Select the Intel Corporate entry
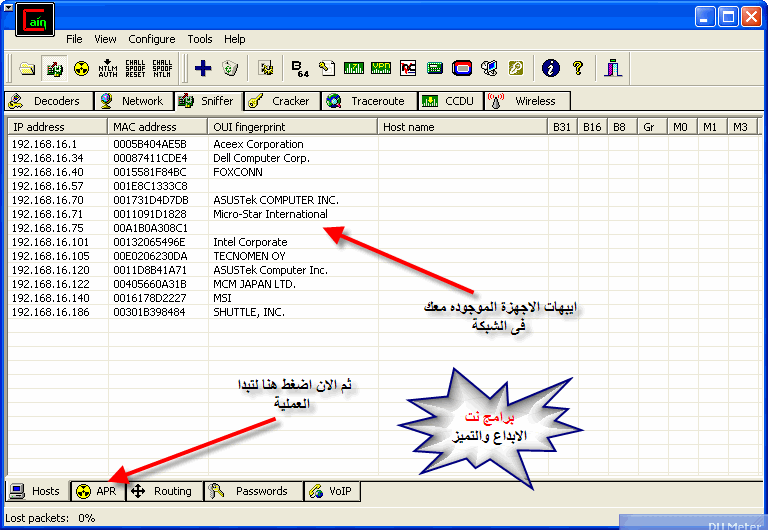Image resolution: width=768 pixels, height=530 pixels. (x=250, y=242)
